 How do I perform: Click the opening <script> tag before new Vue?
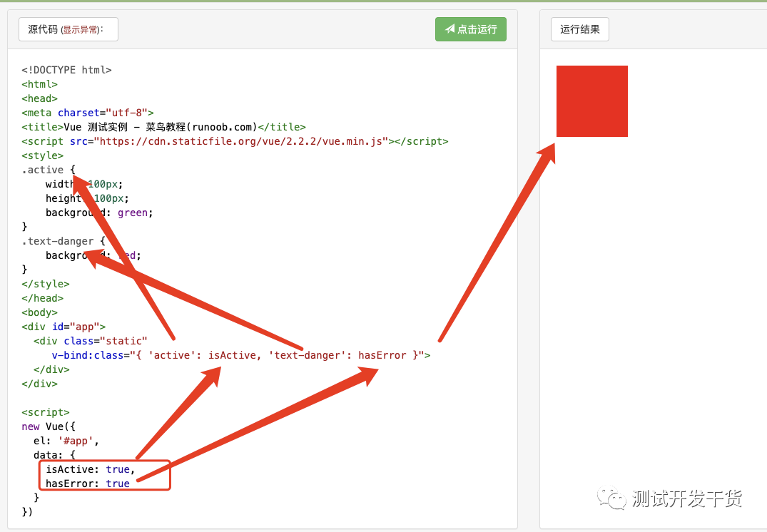pos(46,412)
